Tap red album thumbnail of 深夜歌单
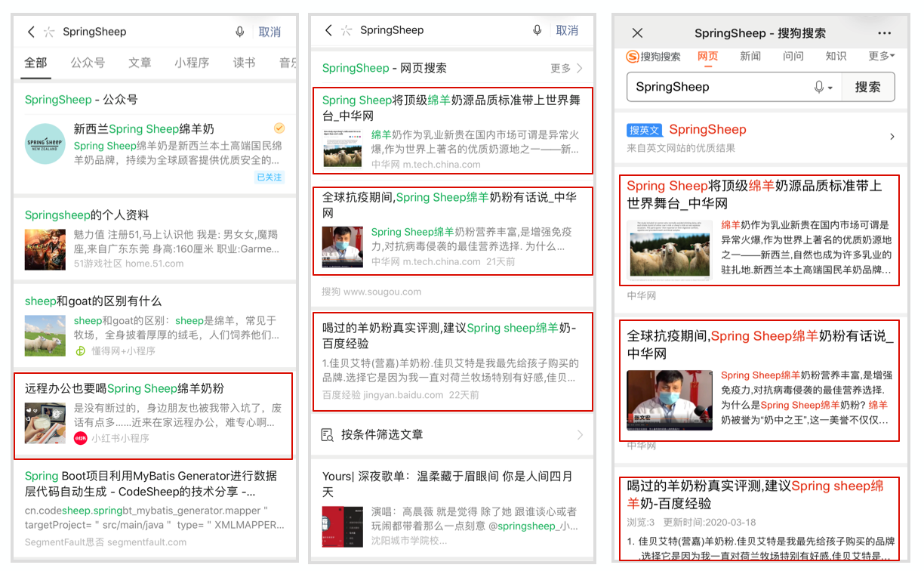 click(342, 526)
